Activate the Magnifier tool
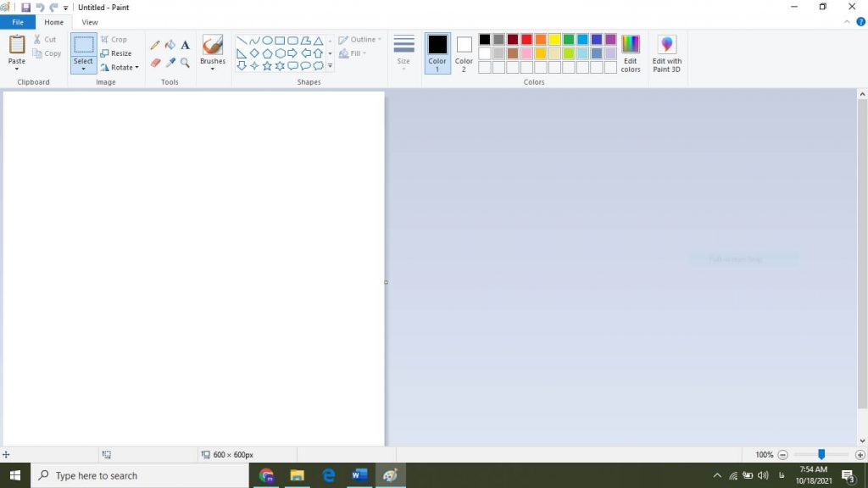Screen dimensions: 868x488 [x=185, y=63]
